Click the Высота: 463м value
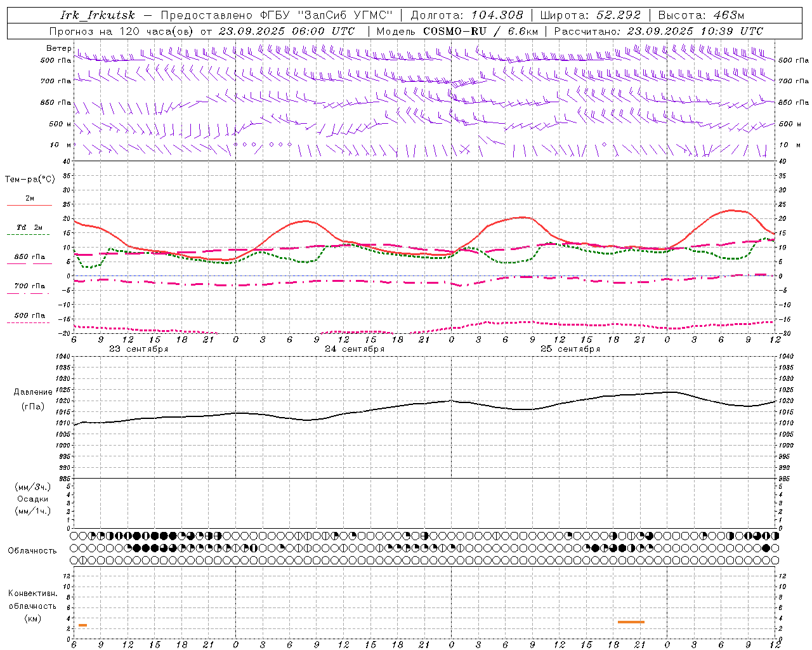The width and height of the screenshot is (812, 650). 701,15
